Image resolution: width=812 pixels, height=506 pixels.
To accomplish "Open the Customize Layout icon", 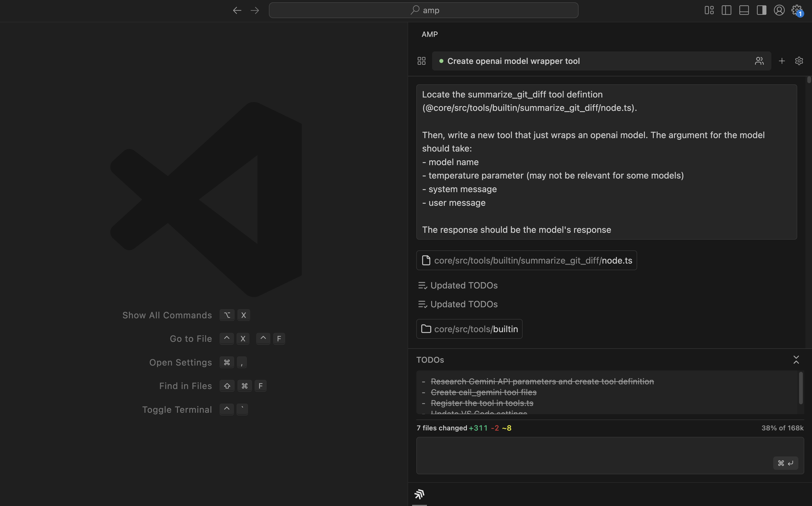I will (x=709, y=10).
